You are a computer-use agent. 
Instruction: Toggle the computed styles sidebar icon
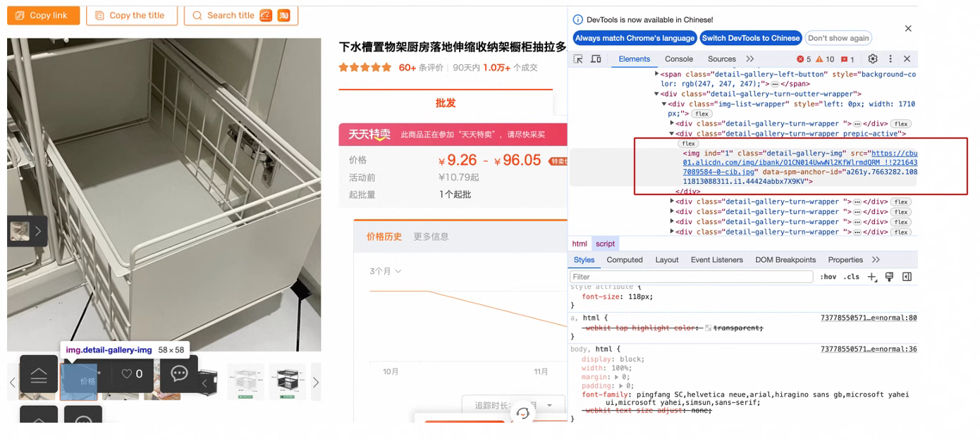907,277
